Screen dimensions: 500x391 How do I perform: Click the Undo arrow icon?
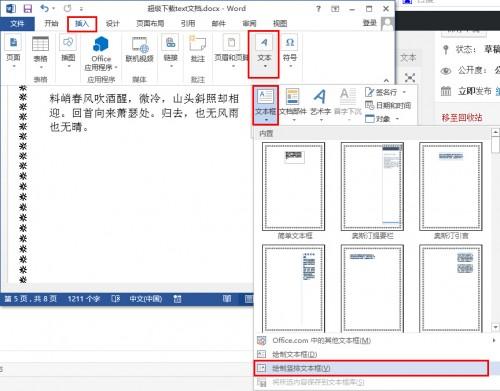click(44, 8)
